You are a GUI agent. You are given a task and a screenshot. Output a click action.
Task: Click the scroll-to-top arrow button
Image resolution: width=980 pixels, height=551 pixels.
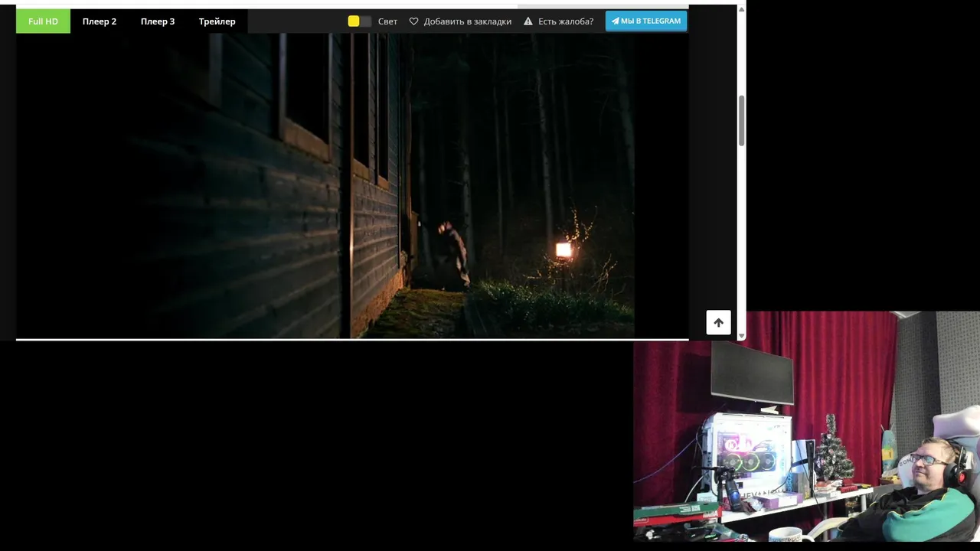click(718, 322)
